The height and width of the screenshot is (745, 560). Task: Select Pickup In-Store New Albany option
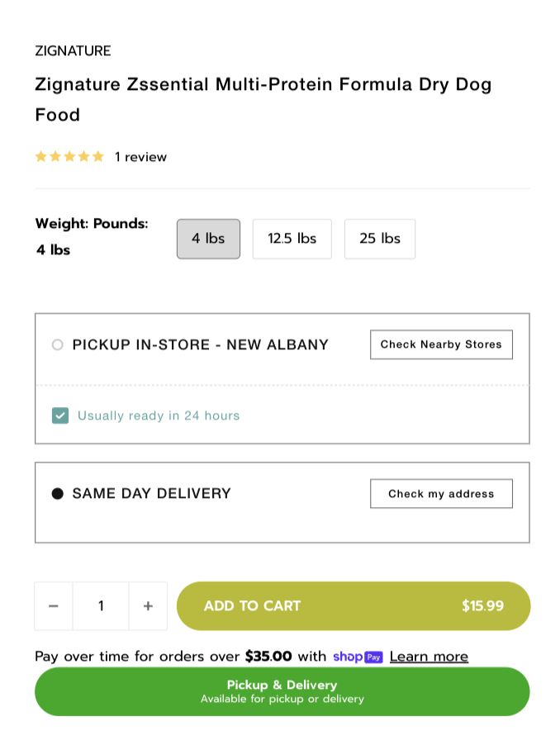click(x=58, y=345)
